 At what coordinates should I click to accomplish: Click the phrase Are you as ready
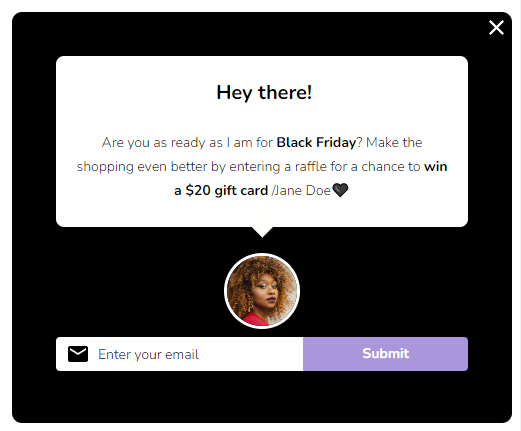click(153, 143)
